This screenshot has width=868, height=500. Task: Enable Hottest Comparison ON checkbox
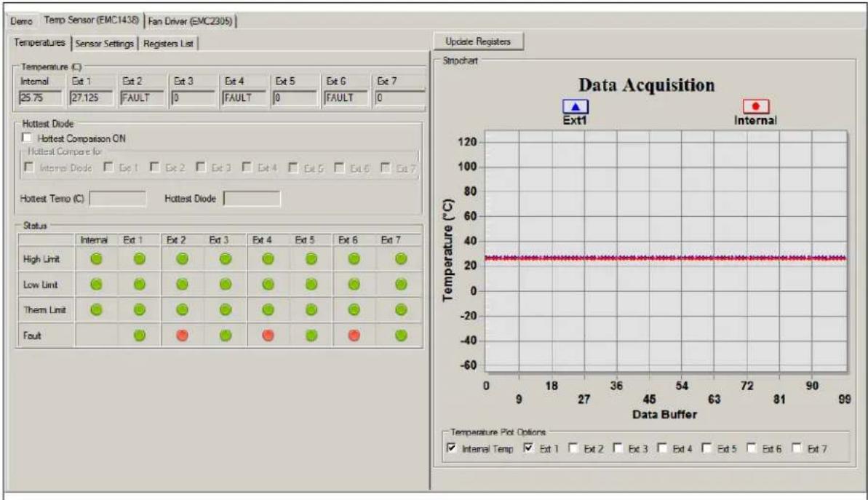pos(27,138)
